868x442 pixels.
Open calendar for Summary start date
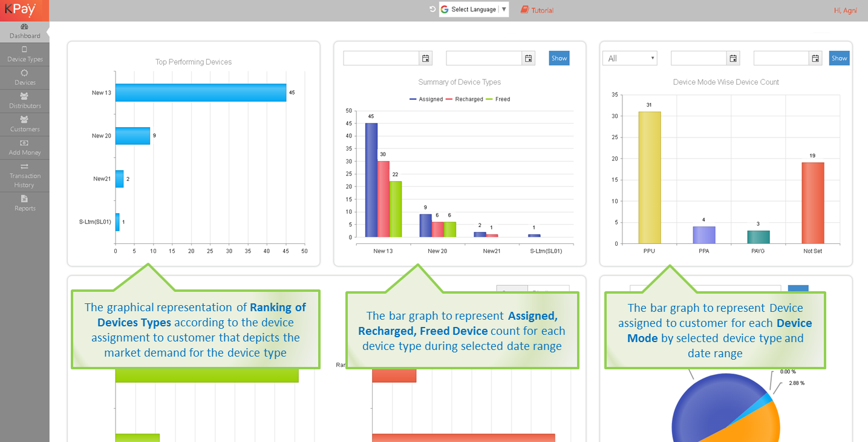point(425,58)
